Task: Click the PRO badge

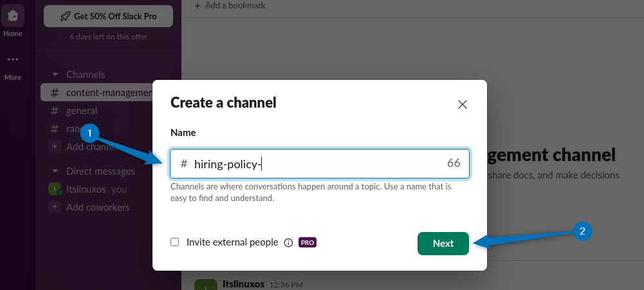Action: click(x=308, y=243)
